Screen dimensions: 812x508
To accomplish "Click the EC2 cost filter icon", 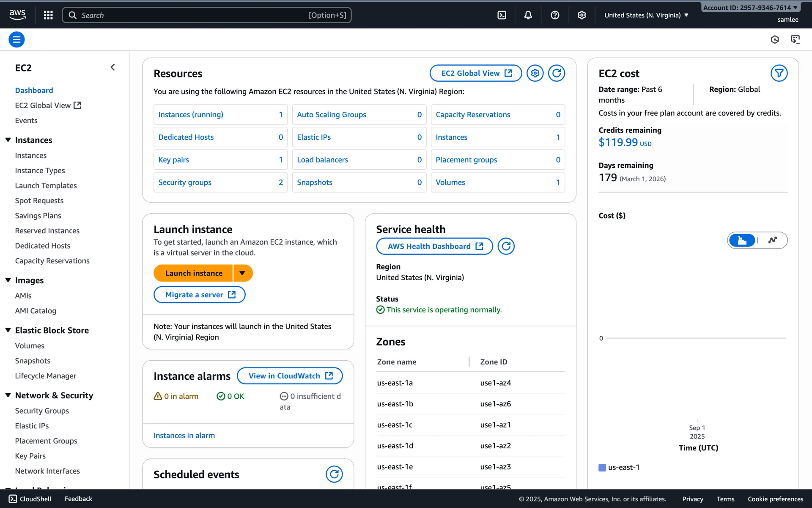I will click(779, 73).
